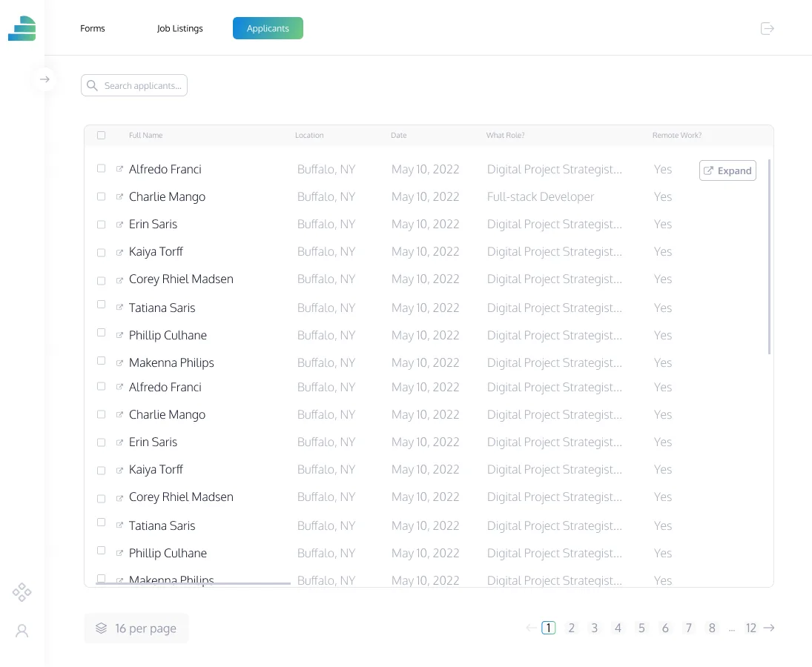812x667 pixels.
Task: Open link icon beside first Charlie Mango
Action: (119, 196)
